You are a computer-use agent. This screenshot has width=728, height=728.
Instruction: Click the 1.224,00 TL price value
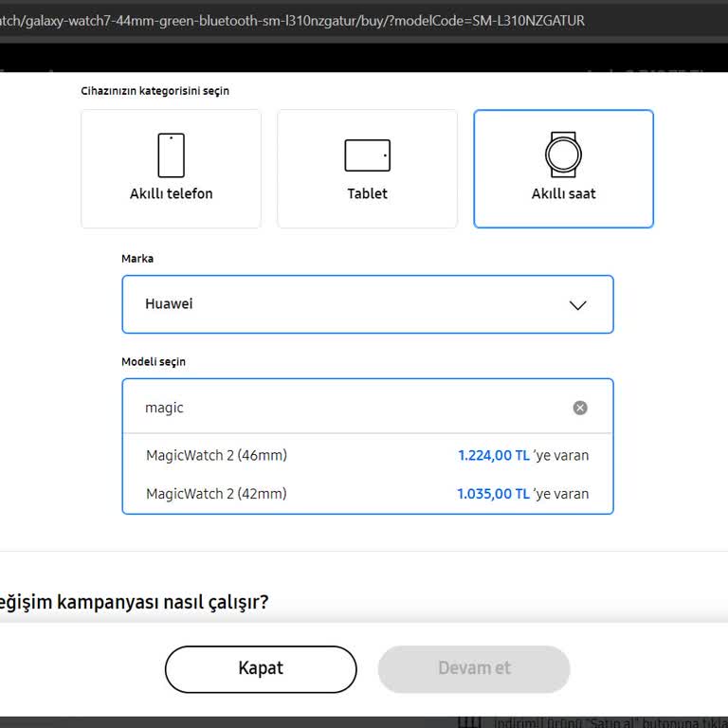[x=494, y=455]
